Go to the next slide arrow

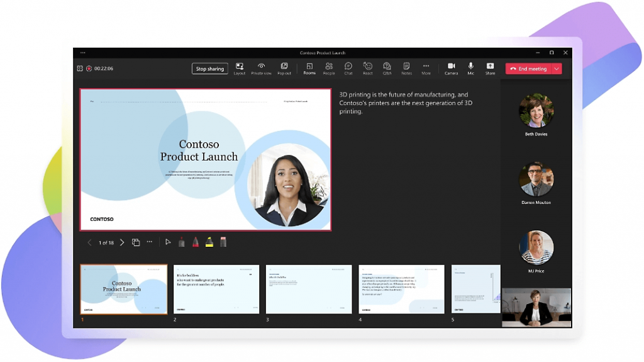click(122, 242)
